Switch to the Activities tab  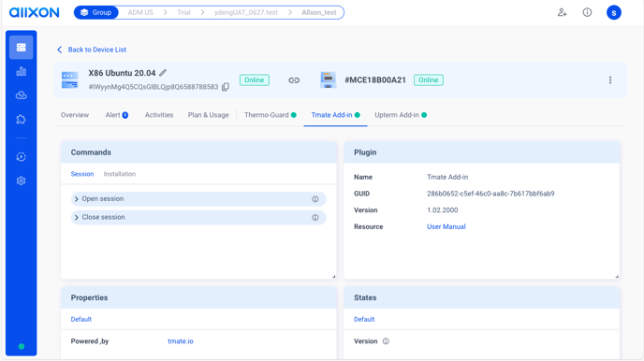pyautogui.click(x=159, y=115)
